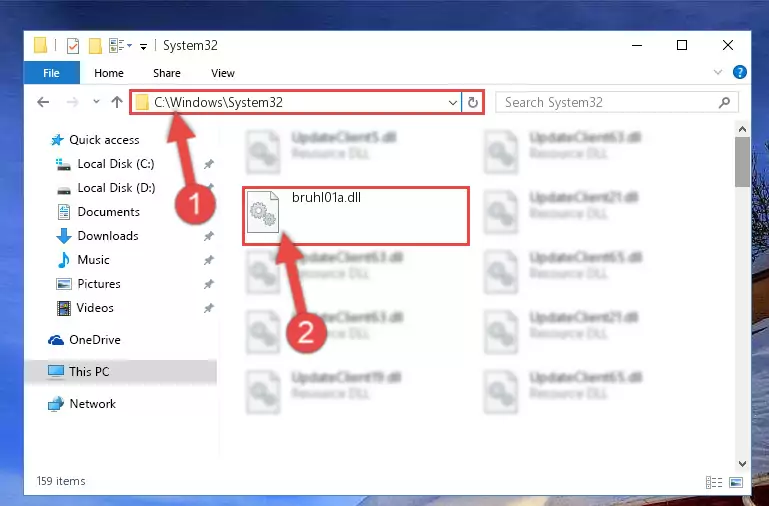
Task: Open Documents in the sidebar
Action: pos(99,212)
